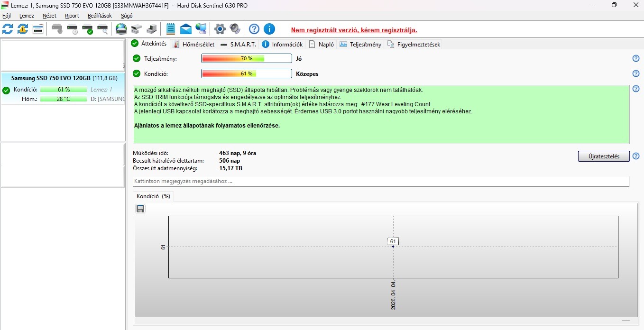Click the '2026. 04. 04.' chart date label
Viewport: 644px width, 330px height.
[x=393, y=295]
